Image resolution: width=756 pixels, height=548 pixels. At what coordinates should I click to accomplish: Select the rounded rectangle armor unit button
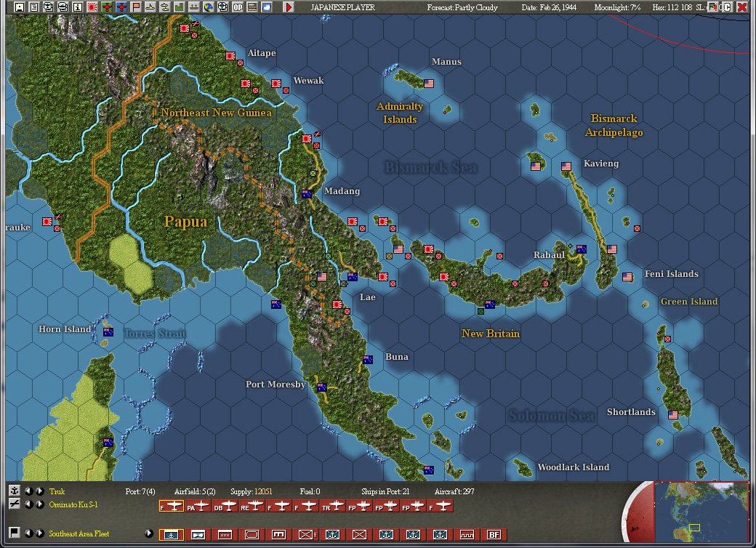coord(252,534)
